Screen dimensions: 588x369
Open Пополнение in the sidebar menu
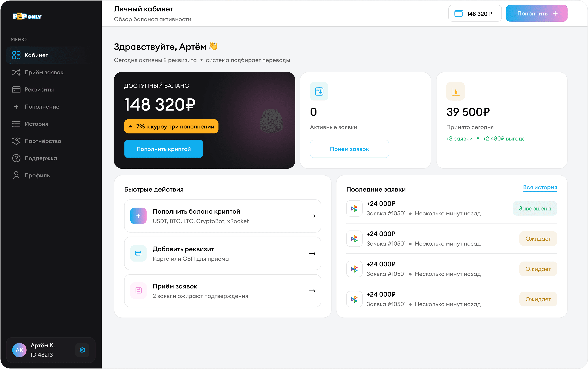(x=51, y=107)
